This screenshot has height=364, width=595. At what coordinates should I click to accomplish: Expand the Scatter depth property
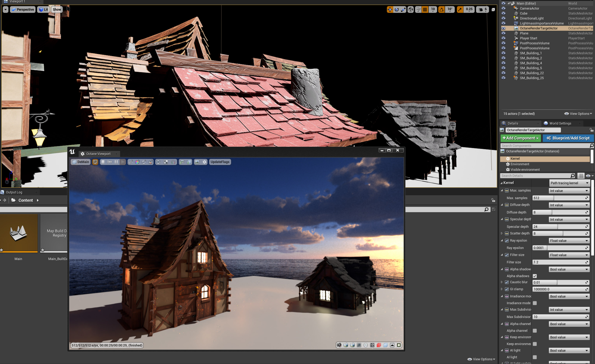tap(502, 233)
